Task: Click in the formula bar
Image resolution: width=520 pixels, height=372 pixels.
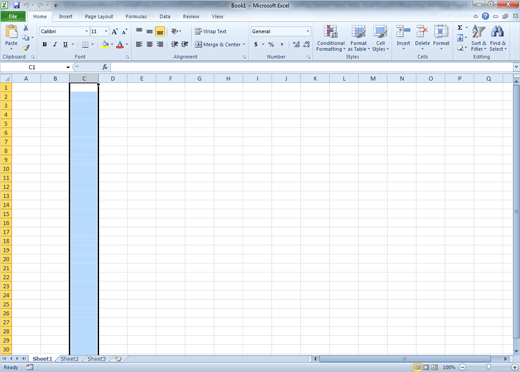Action: [312, 67]
